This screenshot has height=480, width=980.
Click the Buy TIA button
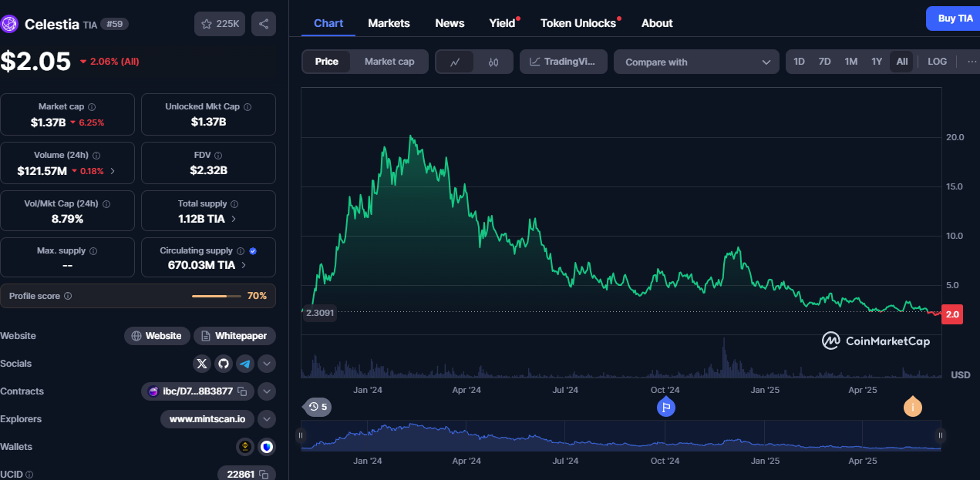click(x=955, y=18)
